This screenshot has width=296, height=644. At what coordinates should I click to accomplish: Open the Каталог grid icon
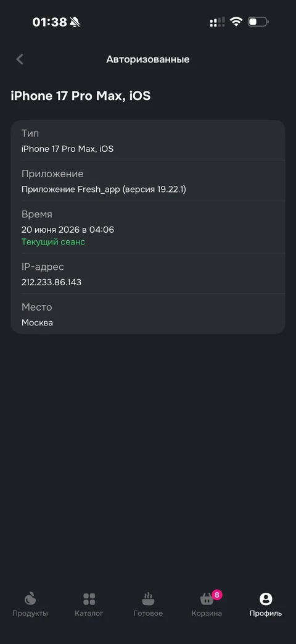coord(89,599)
